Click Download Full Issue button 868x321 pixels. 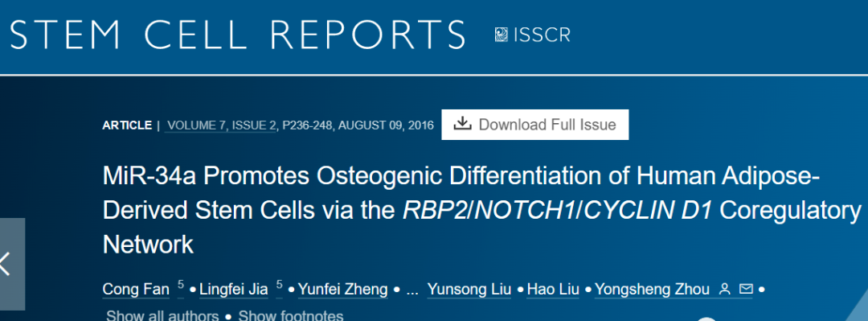534,125
